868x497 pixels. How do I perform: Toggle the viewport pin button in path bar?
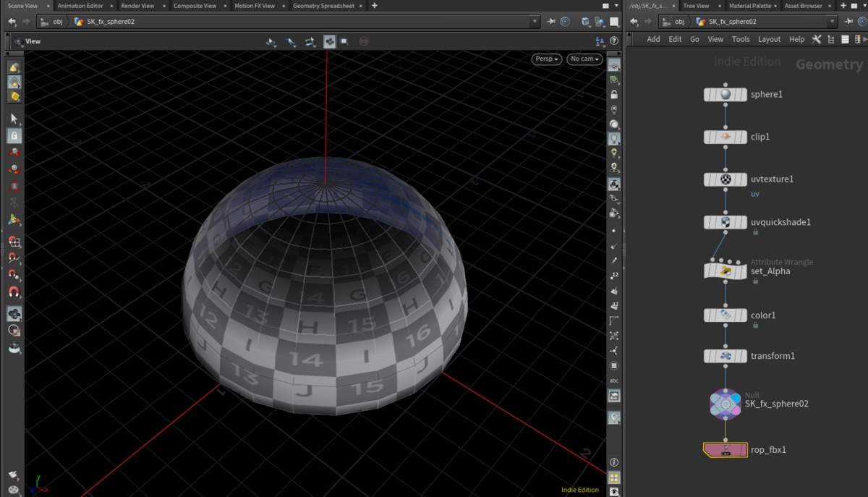(551, 22)
